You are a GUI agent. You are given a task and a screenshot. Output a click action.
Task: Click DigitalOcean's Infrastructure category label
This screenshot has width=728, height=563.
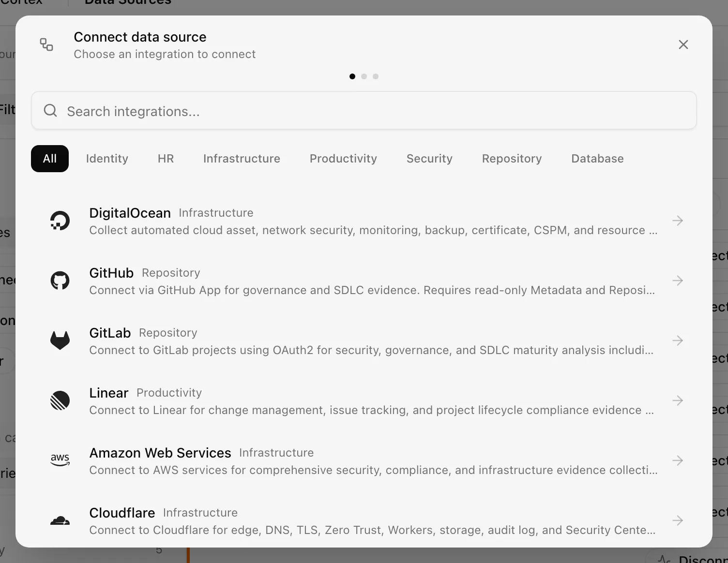pos(216,213)
